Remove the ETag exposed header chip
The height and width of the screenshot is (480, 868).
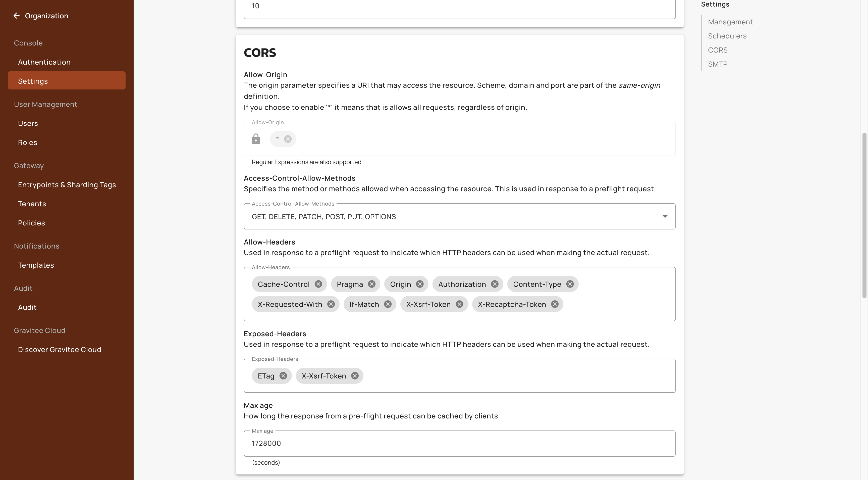click(x=283, y=376)
